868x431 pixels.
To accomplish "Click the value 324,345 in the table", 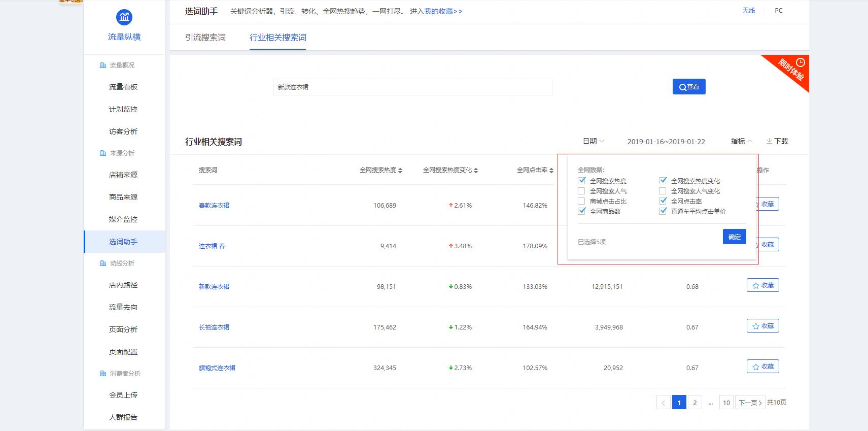I will tap(385, 368).
